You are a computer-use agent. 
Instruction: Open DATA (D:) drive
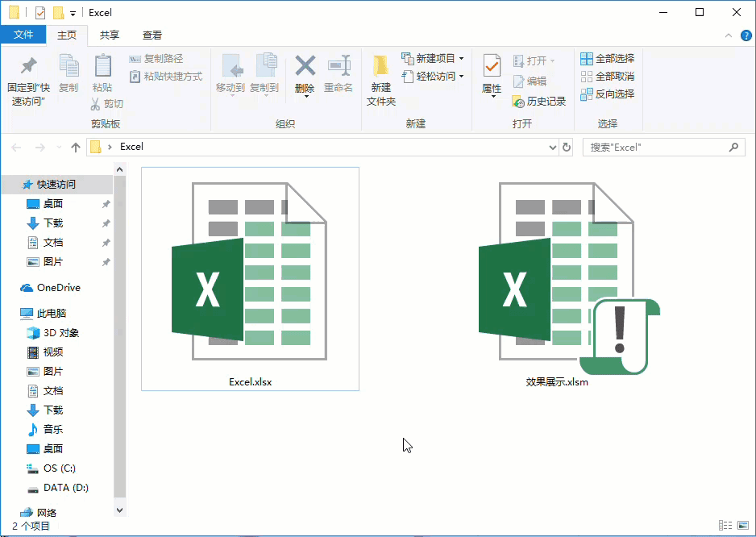[57, 488]
